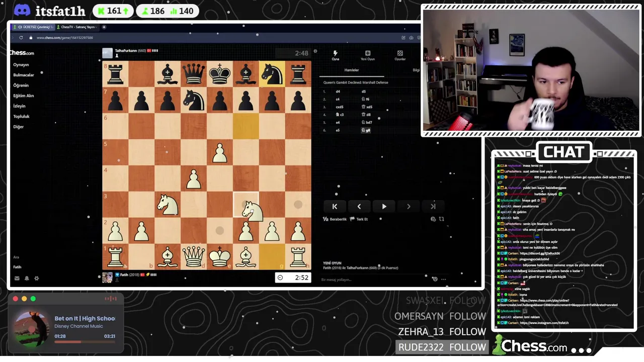Step back one move
Viewport: 644px width, 362px height.
(359, 206)
